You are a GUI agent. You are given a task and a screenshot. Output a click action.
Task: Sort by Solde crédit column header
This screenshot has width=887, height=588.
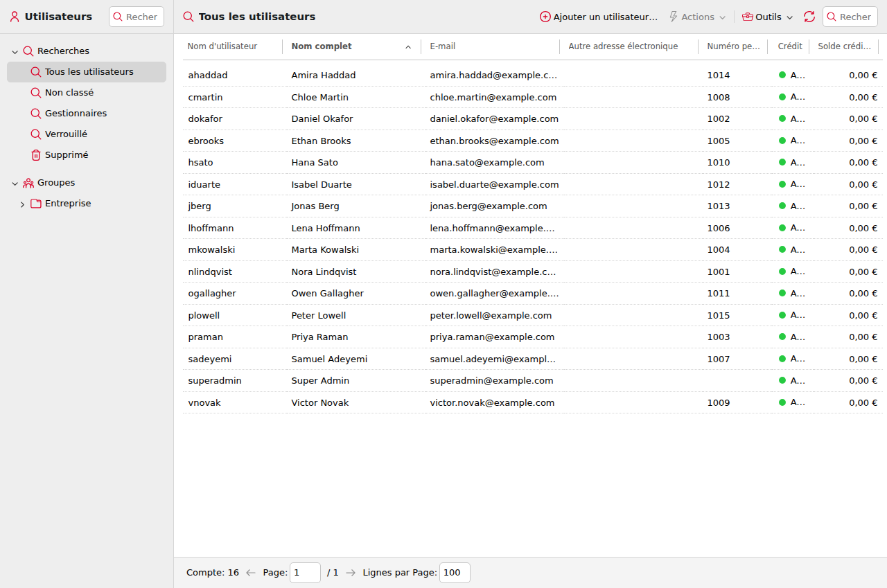point(845,46)
